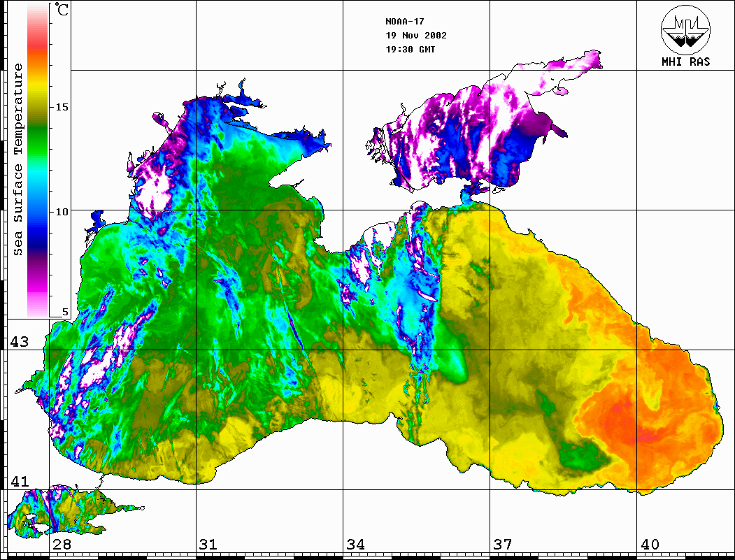Screen dimensions: 735x560
Task: Click the longitude label 31
Action: pyautogui.click(x=208, y=545)
